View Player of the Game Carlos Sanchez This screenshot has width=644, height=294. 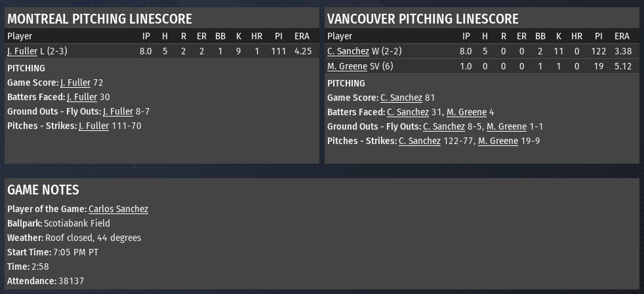(x=118, y=209)
